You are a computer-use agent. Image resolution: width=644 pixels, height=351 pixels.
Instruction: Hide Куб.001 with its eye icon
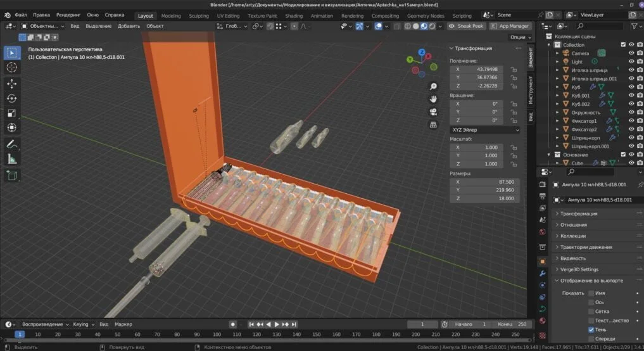click(x=631, y=96)
